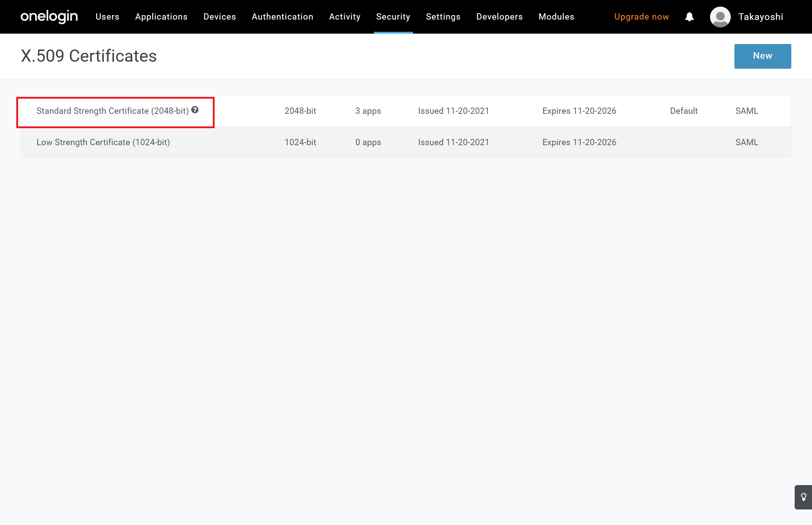Open the Developers menu
812x525 pixels.
(x=499, y=17)
